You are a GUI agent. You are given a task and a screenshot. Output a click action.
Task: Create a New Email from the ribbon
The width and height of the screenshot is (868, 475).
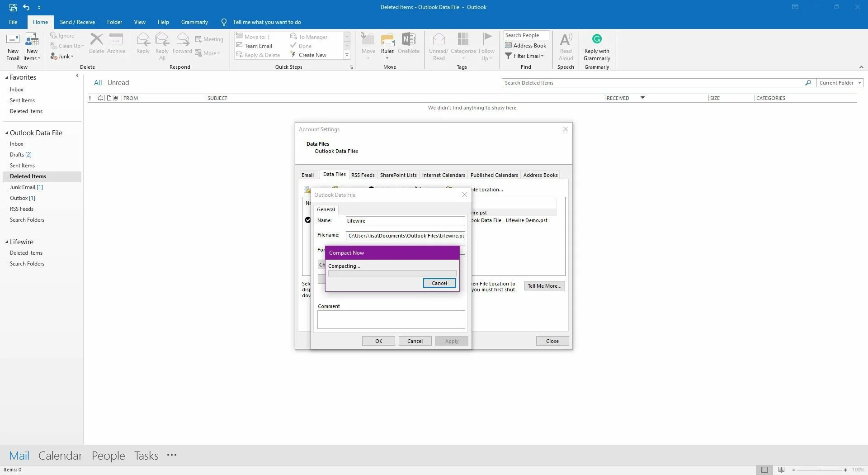[13, 47]
